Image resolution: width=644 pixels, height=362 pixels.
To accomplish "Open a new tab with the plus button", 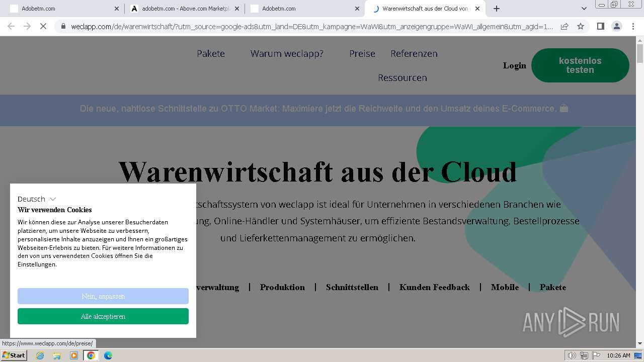I will pos(497,9).
